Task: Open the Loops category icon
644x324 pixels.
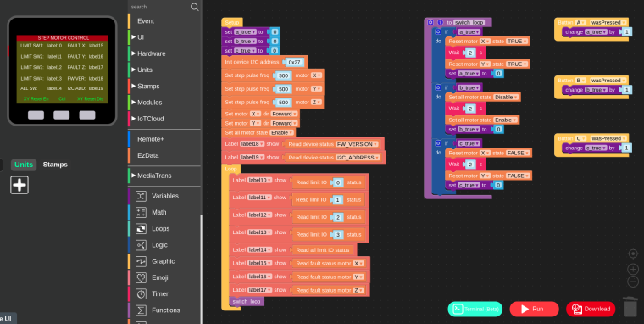Action: coord(141,229)
